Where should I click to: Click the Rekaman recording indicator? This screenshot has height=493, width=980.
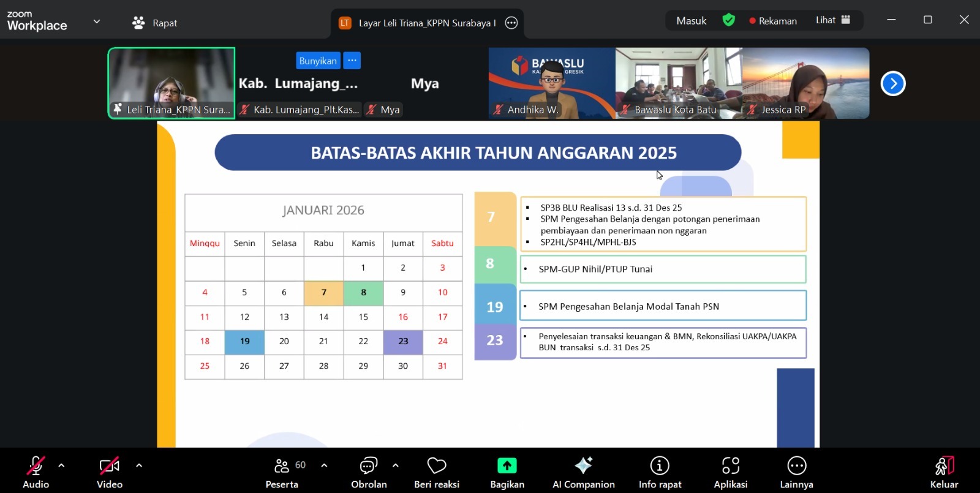[773, 20]
